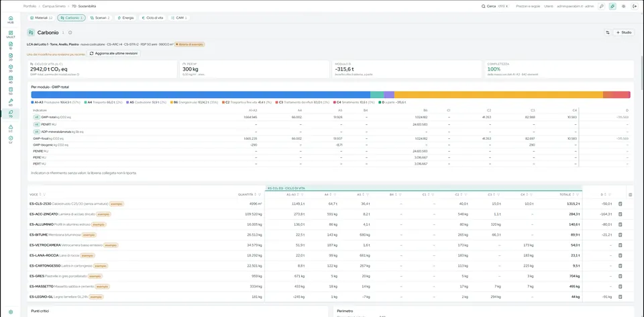Click teal A4 segment of GWP bar
The image size is (644, 317).
click(377, 95)
